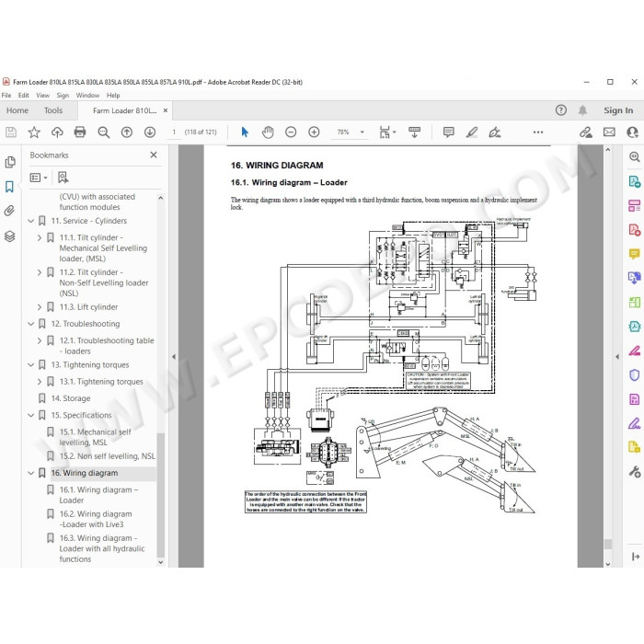This screenshot has height=644, width=644.
Task: Collapse 11. Service - Cylinders bookmark
Action: pos(30,221)
